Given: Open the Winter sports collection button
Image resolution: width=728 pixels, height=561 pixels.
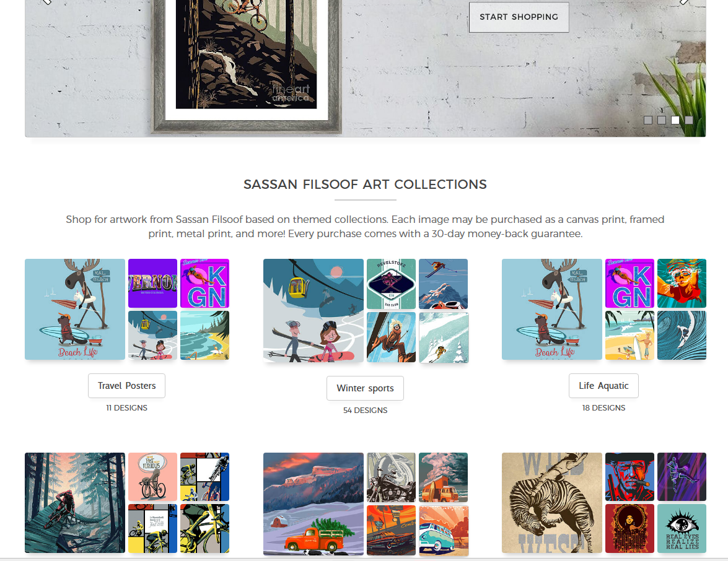Looking at the screenshot, I should coord(365,388).
